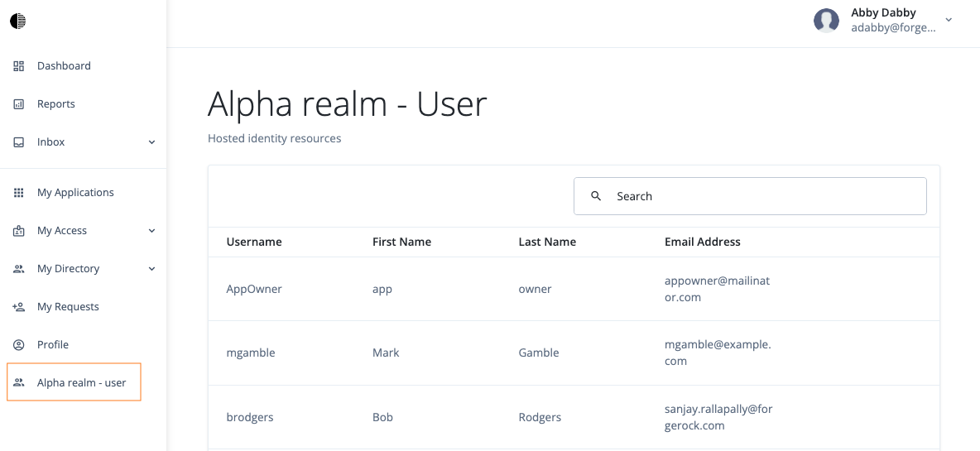
Task: Open the brodgers user row
Action: (x=574, y=416)
